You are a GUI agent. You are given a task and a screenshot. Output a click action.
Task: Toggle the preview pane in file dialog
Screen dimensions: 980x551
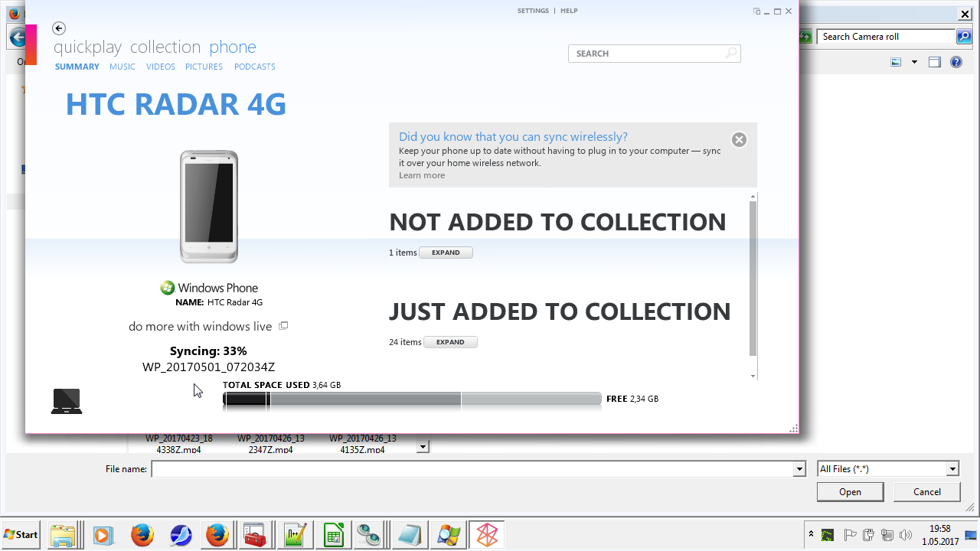[x=934, y=63]
